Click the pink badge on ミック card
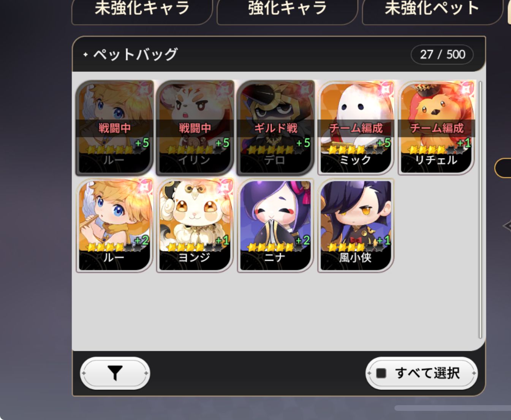Image resolution: width=511 pixels, height=420 pixels. (386, 89)
